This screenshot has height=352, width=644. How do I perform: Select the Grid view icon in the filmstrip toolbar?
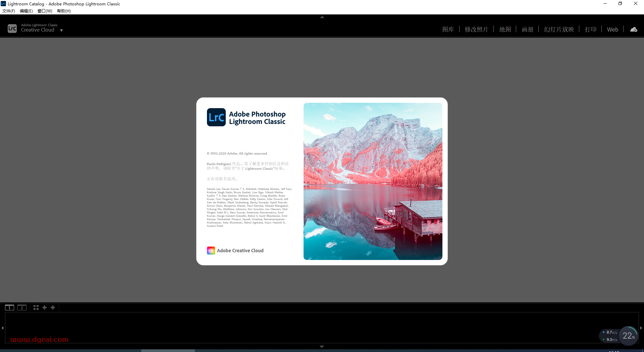click(x=36, y=307)
